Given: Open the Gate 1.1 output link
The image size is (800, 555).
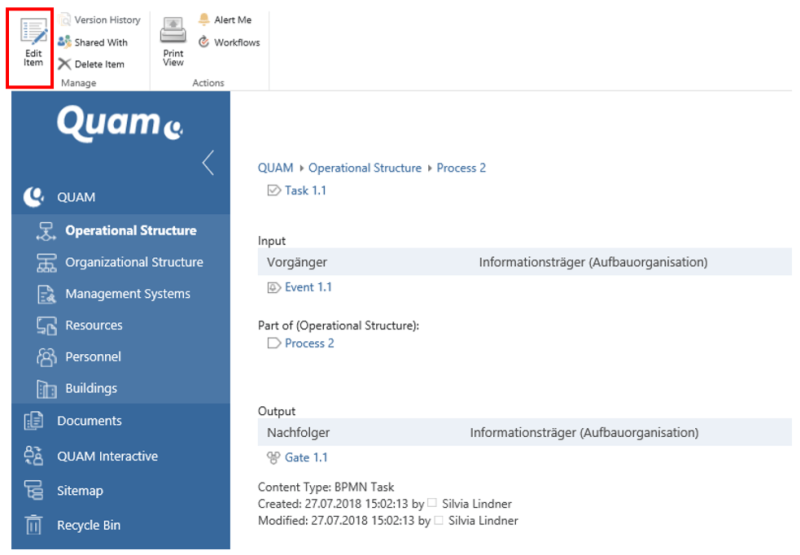Looking at the screenshot, I should tap(306, 457).
